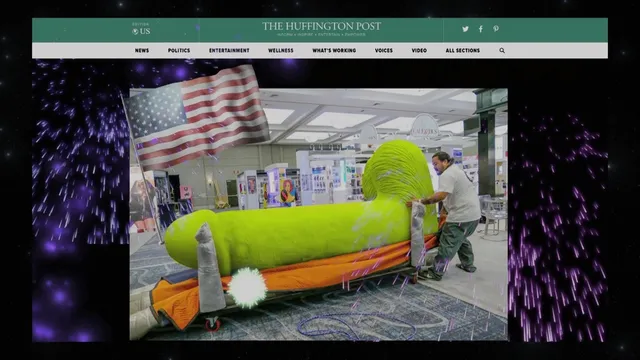Open the Pinterest icon link
Image resolution: width=640 pixels, height=360 pixels.
(496, 29)
